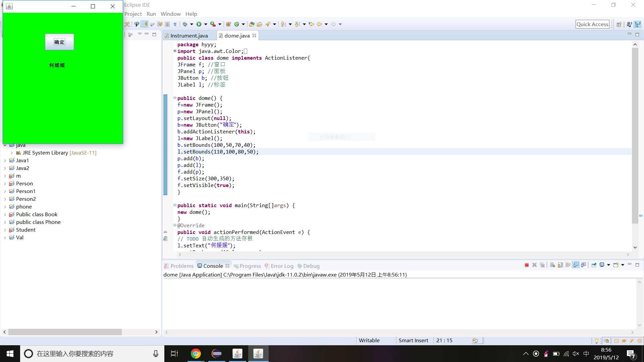644x362 pixels.
Task: Click the Open Task folder icon
Action: point(259,24)
